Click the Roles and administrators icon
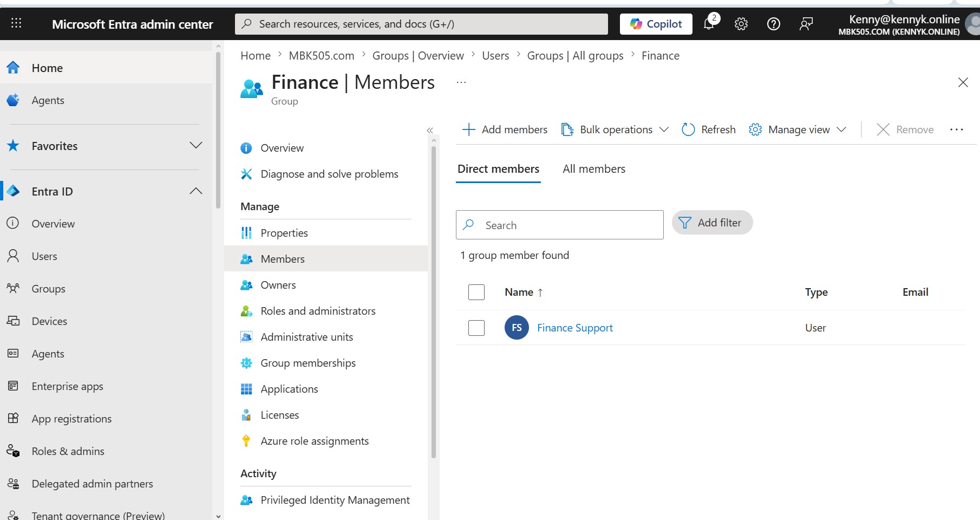Screen dimensions: 980x520 point(246,311)
